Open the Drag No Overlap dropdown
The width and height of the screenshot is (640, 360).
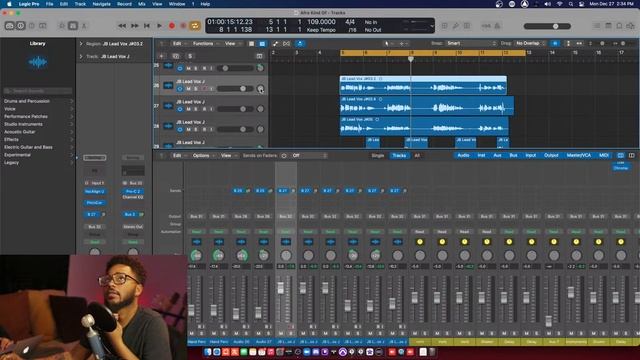[530, 43]
